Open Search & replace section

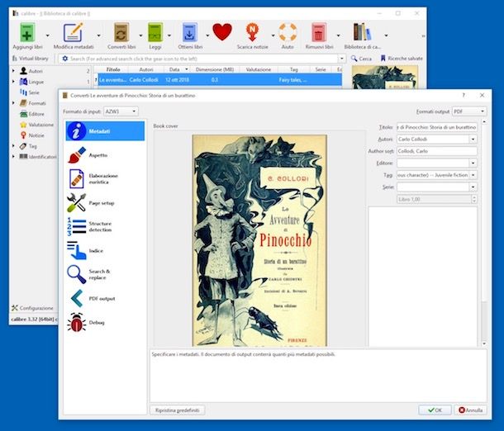[x=105, y=275]
